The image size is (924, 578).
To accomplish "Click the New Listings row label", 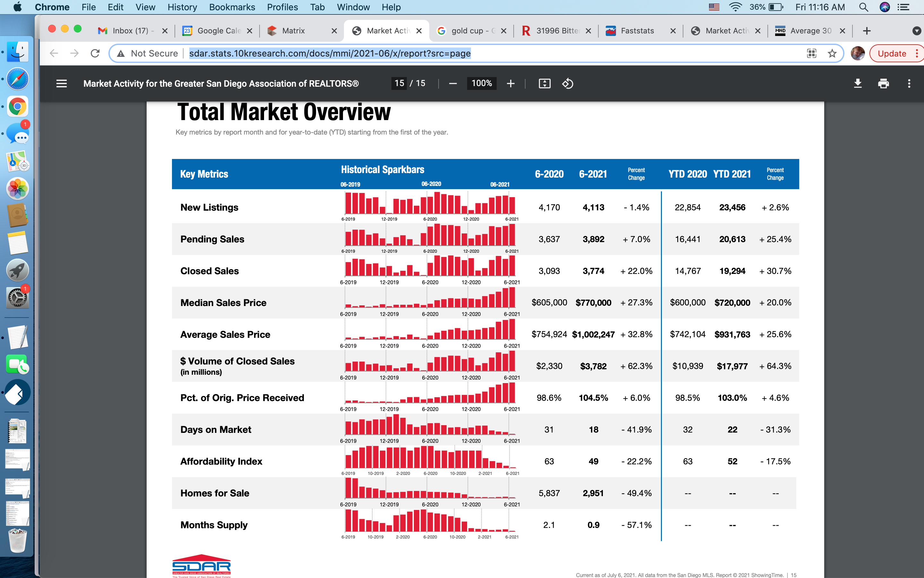I will click(209, 207).
